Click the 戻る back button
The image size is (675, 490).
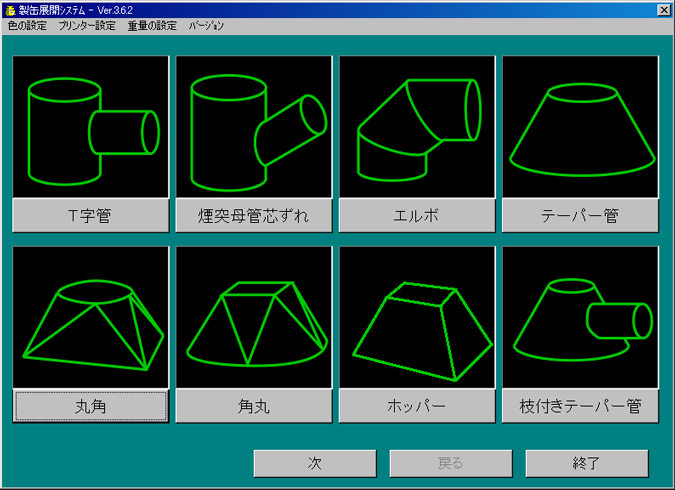tap(451, 463)
